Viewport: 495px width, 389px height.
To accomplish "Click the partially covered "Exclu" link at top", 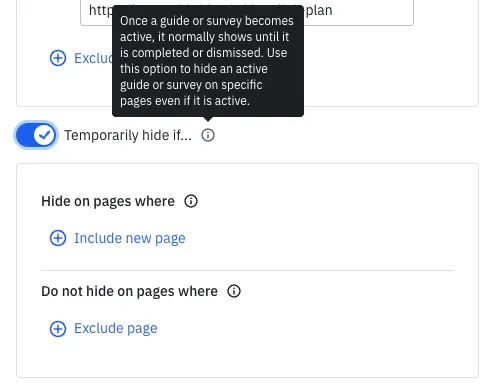I will tap(93, 58).
